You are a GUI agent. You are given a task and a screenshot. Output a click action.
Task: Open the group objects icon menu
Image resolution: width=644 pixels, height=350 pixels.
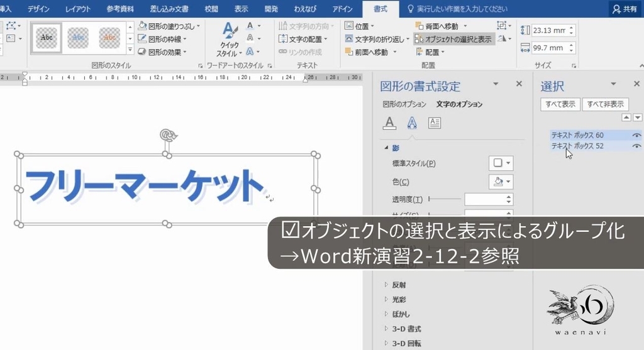pos(504,26)
